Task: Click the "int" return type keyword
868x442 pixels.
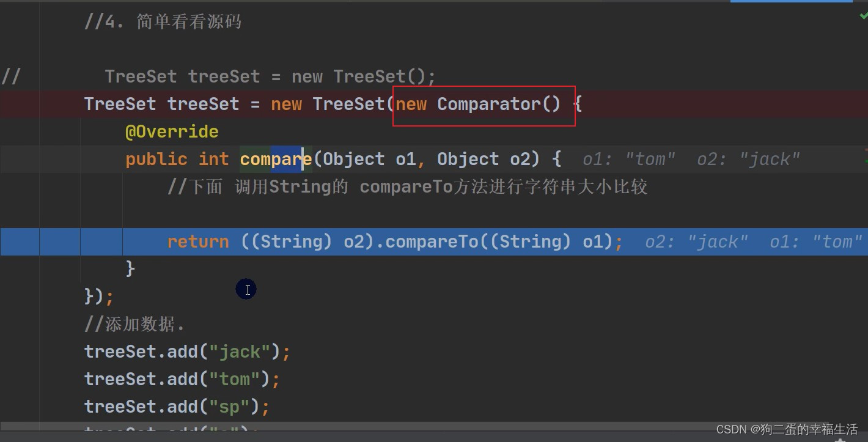Action: (213, 160)
